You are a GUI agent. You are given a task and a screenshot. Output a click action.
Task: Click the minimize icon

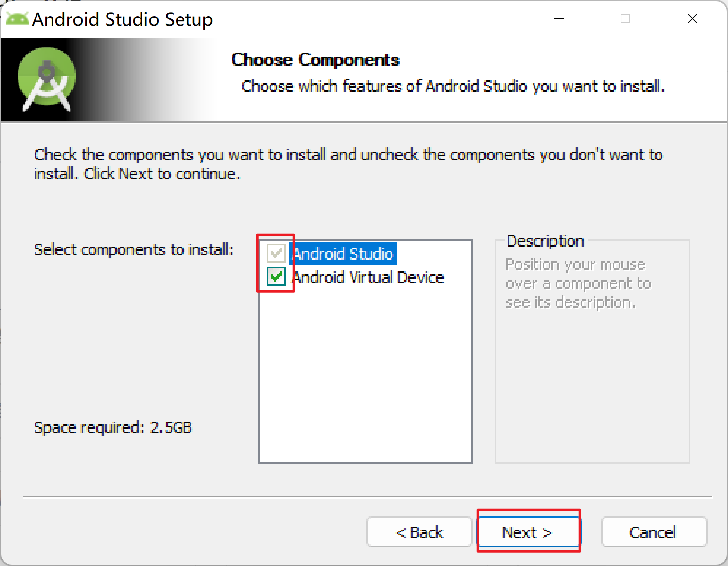[558, 18]
